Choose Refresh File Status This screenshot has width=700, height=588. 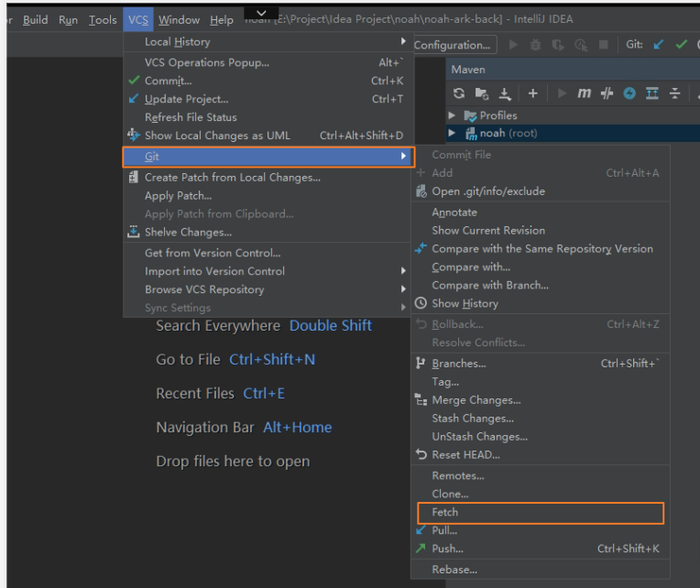(x=268, y=117)
